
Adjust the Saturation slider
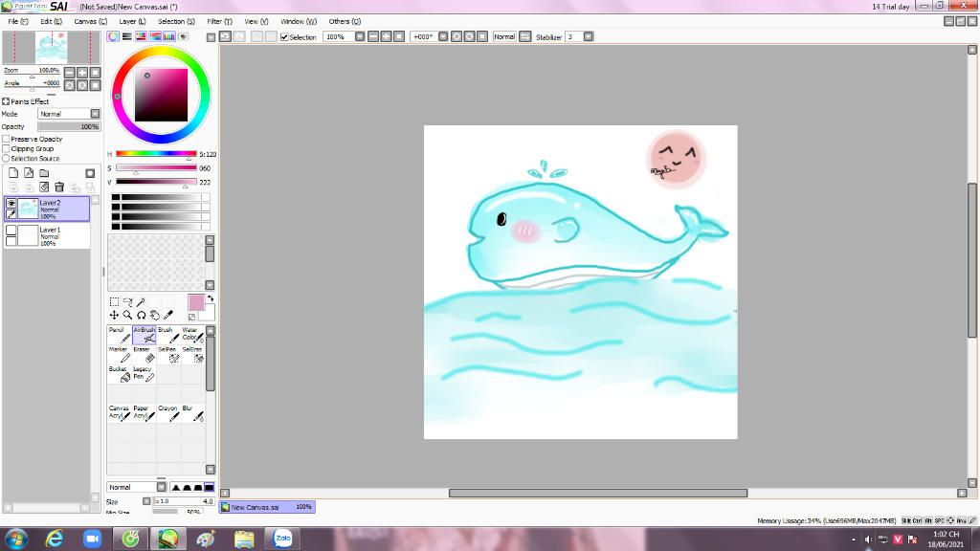[x=156, y=168]
